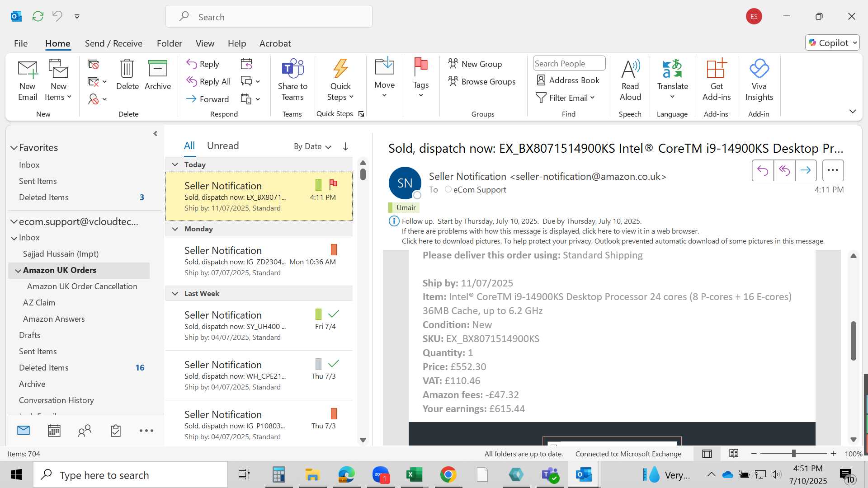Click Send/Receive All Folders sync icon
The image size is (868, 488).
point(38,17)
